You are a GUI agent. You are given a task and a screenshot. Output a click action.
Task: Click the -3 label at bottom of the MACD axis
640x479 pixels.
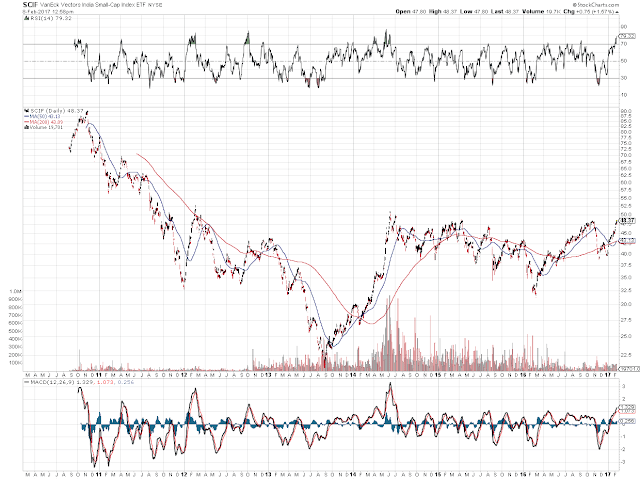pos(623,462)
